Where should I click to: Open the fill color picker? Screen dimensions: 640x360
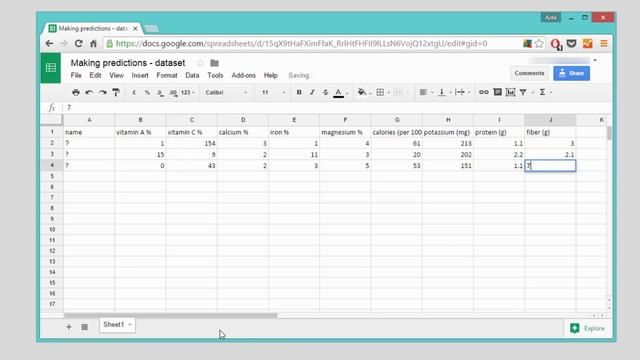[362, 92]
